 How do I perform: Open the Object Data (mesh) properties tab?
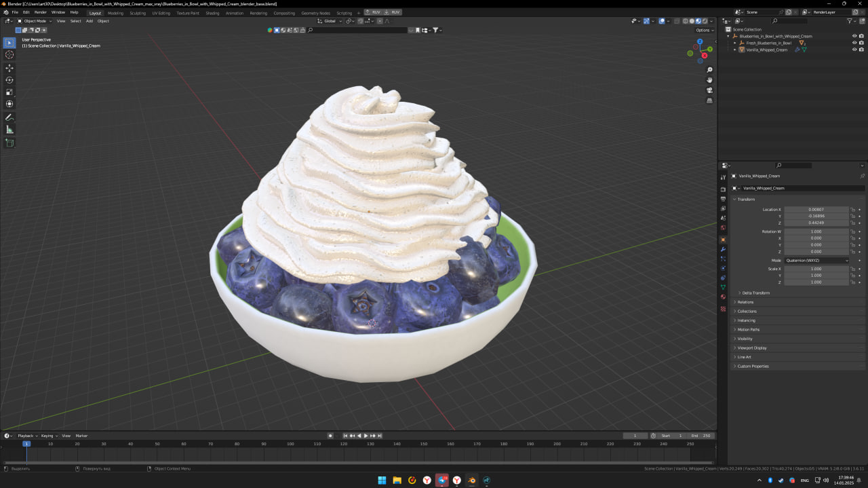(723, 287)
